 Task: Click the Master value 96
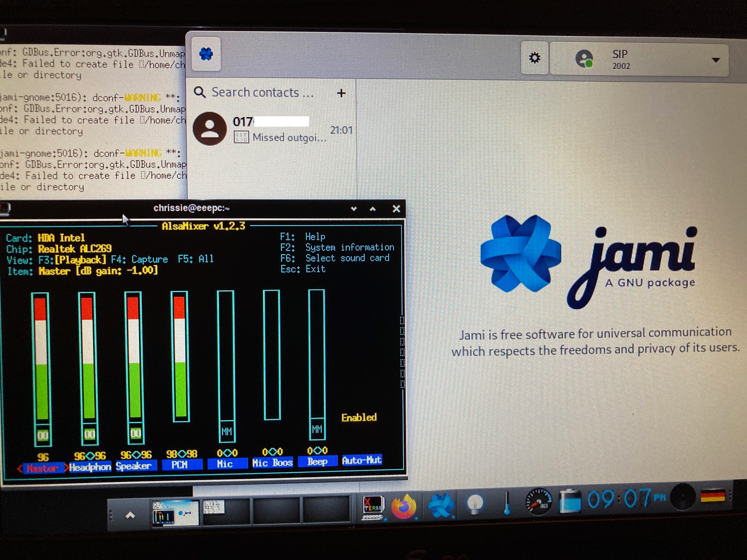(x=43, y=457)
